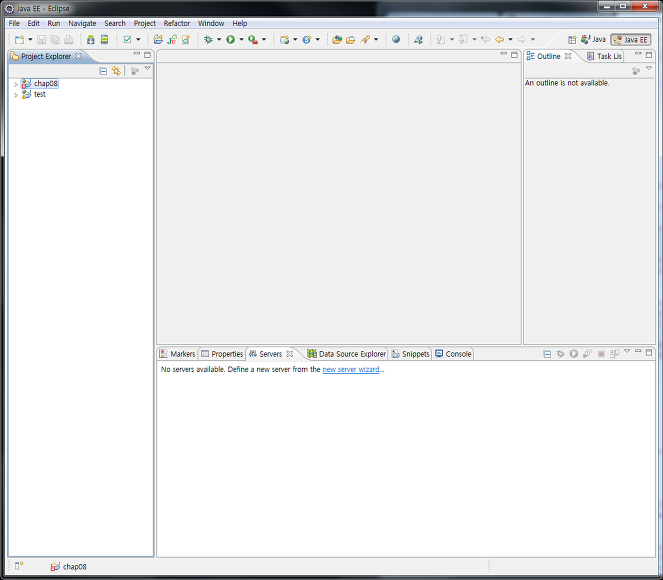Click the Open Perspective icon
Viewport: 663px width, 580px height.
(572, 40)
